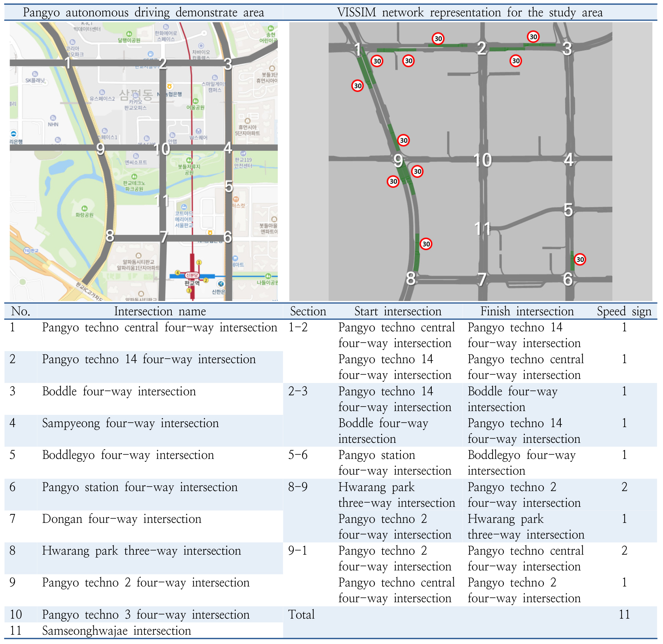663x644 pixels.
Task: Click intersection number 9 on the Pangyo street map
Action: pos(100,149)
